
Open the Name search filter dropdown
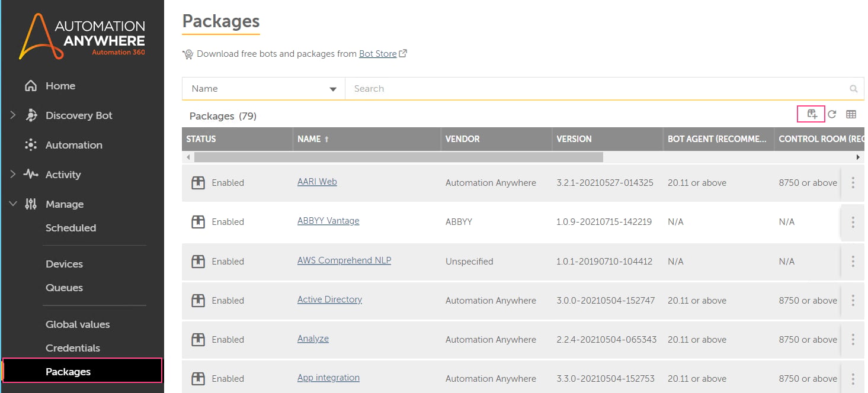263,89
